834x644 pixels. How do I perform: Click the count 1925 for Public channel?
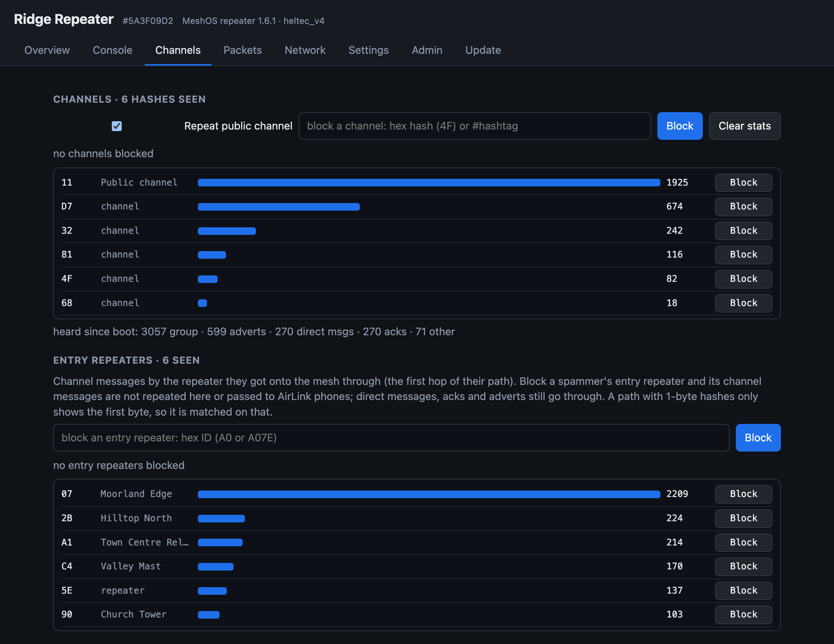(677, 182)
